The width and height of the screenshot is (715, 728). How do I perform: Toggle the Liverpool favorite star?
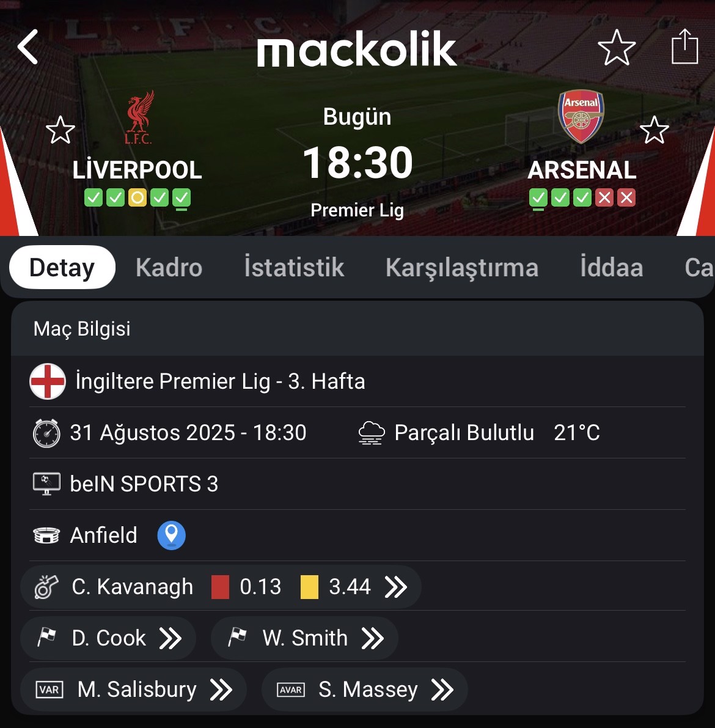[61, 130]
